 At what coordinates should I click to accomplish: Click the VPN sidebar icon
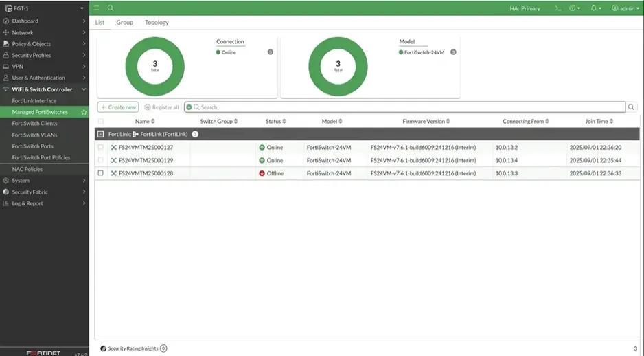click(5, 66)
